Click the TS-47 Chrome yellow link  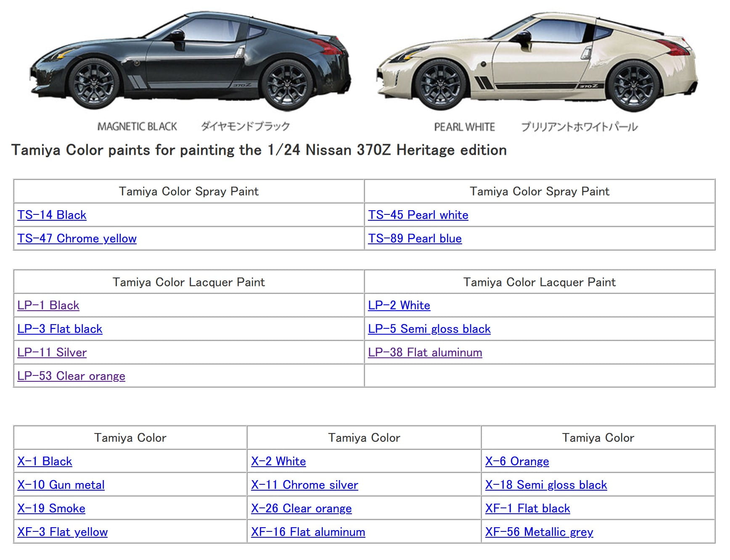coord(77,238)
